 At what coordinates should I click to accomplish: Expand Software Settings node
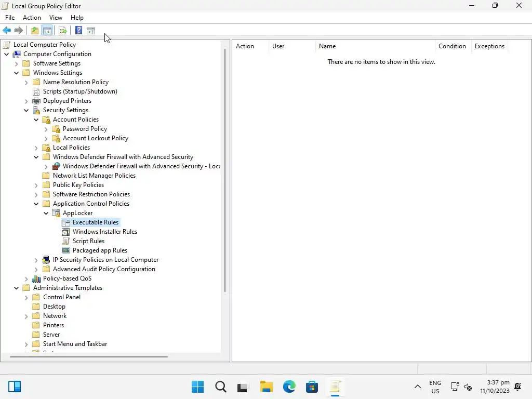16,63
